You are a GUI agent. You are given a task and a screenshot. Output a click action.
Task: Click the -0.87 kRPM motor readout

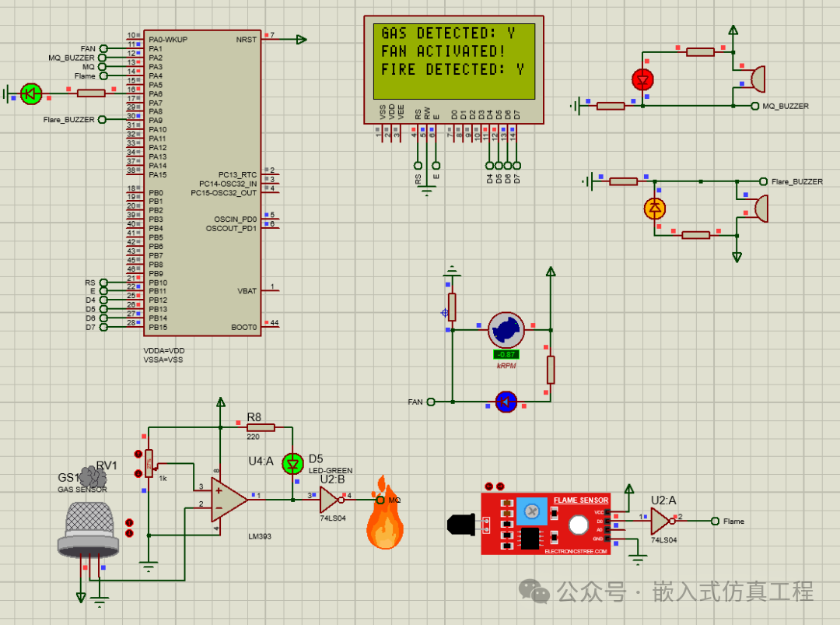click(x=506, y=354)
